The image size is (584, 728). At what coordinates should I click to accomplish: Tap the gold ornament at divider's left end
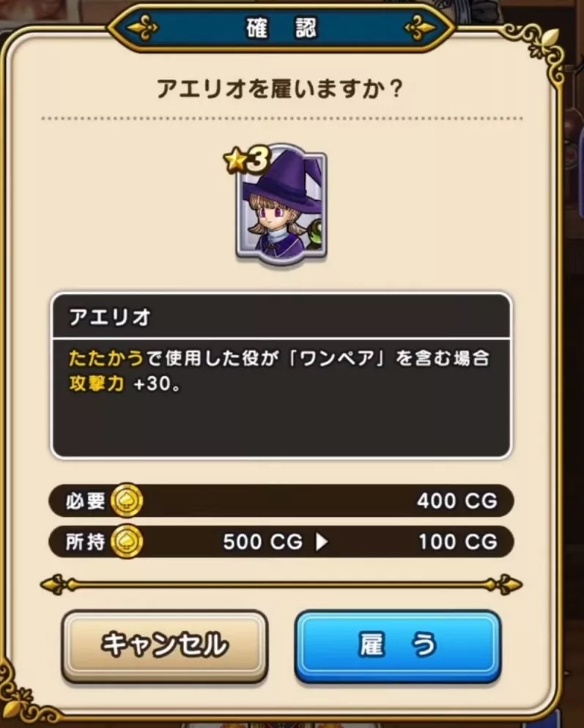point(58,584)
